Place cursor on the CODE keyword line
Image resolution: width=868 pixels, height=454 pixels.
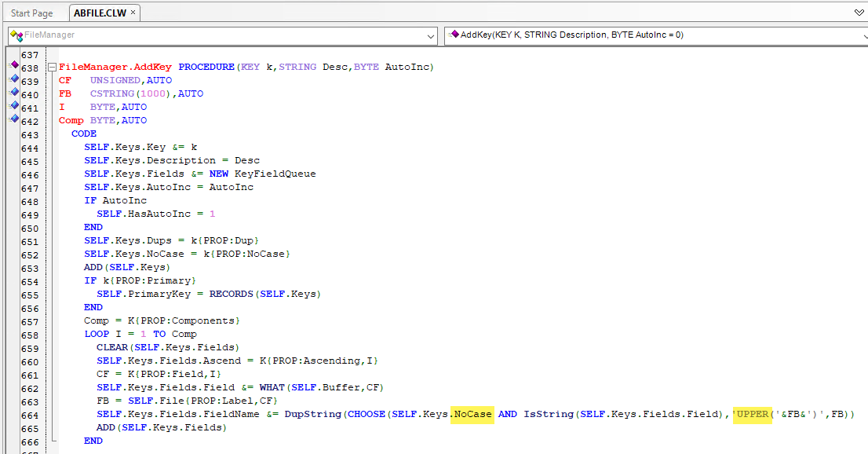coord(84,134)
